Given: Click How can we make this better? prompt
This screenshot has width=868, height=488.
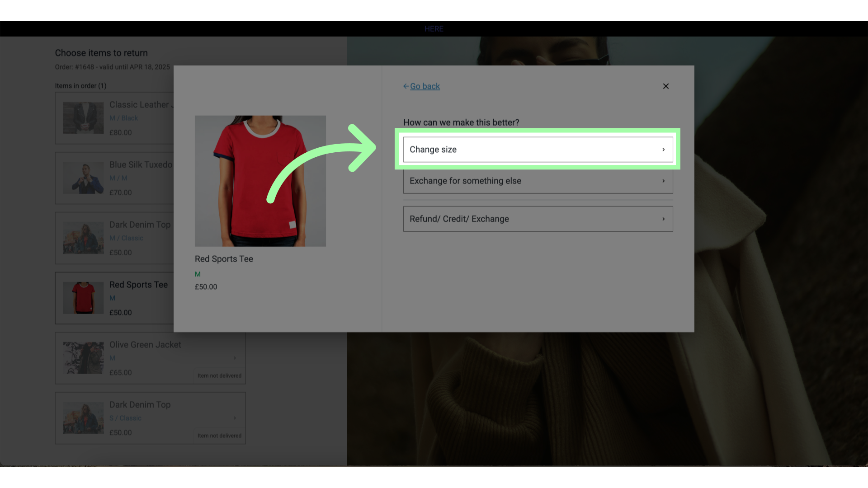Looking at the screenshot, I should point(461,122).
